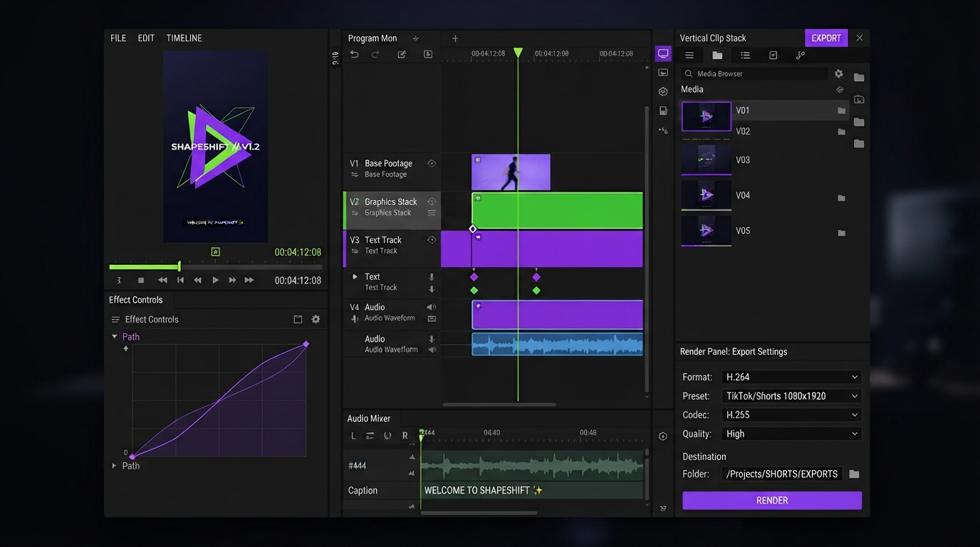
Task: Click the destination Folder path field
Action: pos(782,474)
